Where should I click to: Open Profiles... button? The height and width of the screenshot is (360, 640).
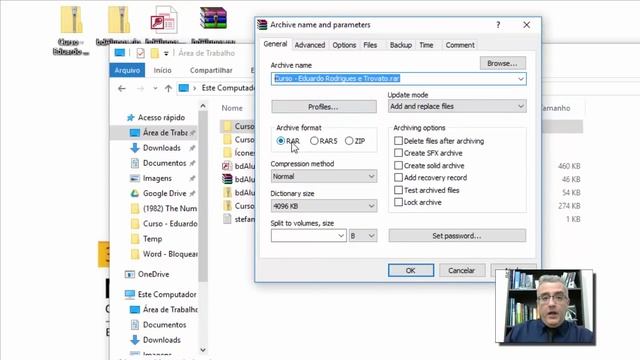[x=324, y=107]
